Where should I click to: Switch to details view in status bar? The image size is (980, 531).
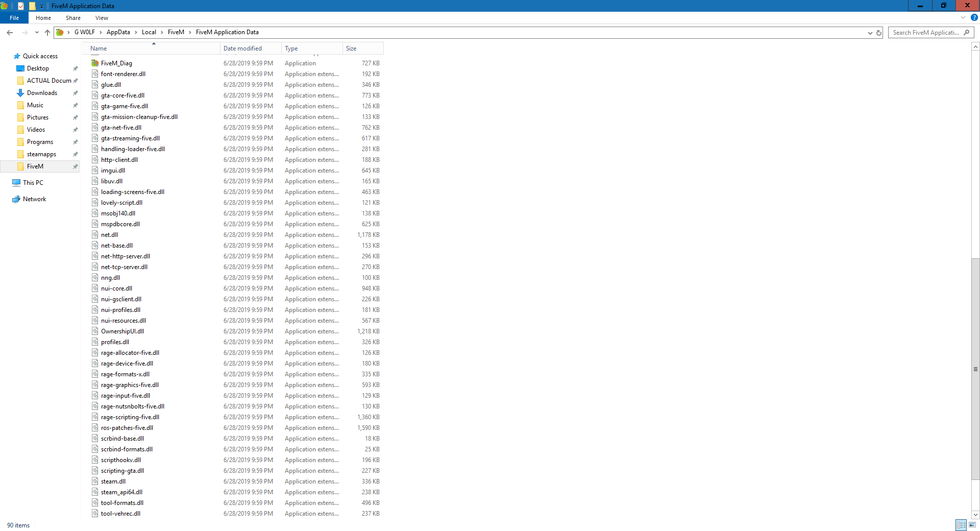(x=961, y=525)
